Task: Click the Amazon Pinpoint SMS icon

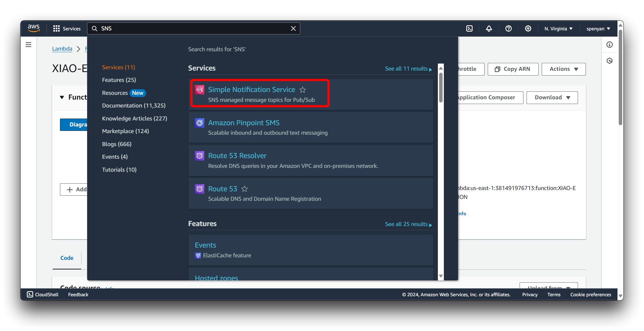Action: [200, 123]
